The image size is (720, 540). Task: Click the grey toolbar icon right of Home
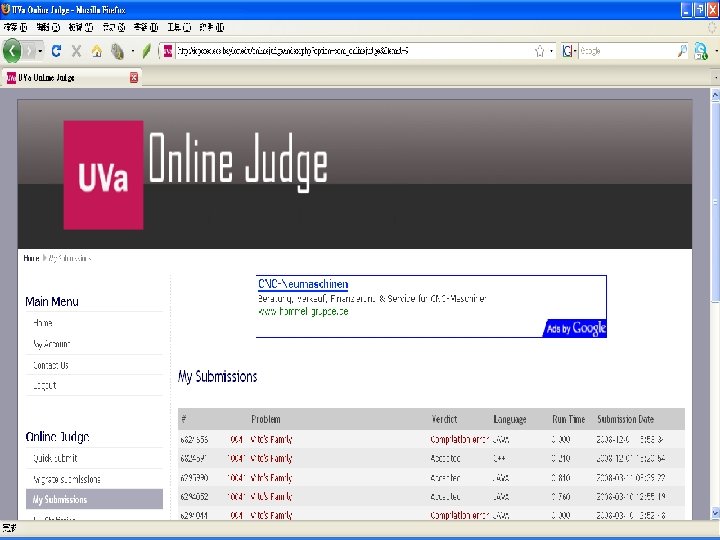pyautogui.click(x=118, y=51)
